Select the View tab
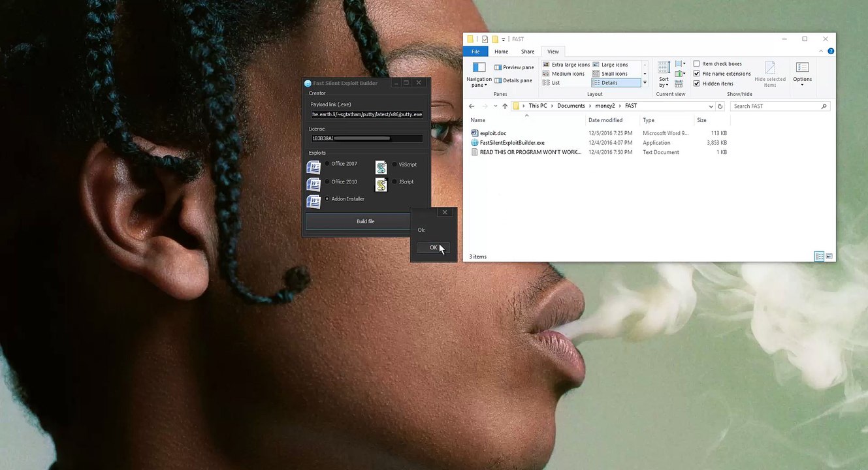Viewport: 868px width, 470px height. (x=553, y=52)
